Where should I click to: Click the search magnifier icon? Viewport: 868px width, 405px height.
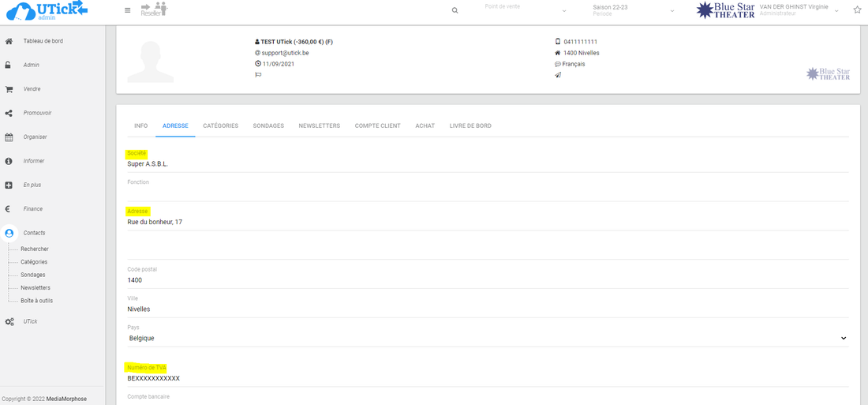[455, 10]
